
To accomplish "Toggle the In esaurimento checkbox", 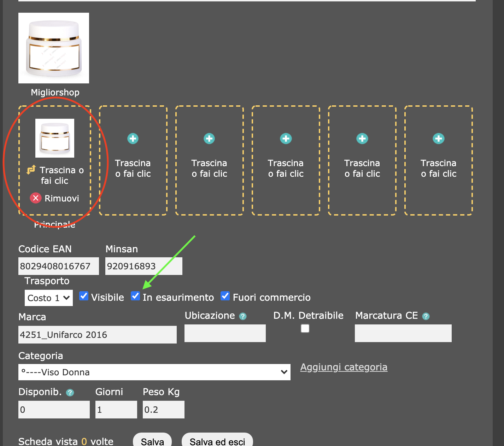I will coord(135,296).
